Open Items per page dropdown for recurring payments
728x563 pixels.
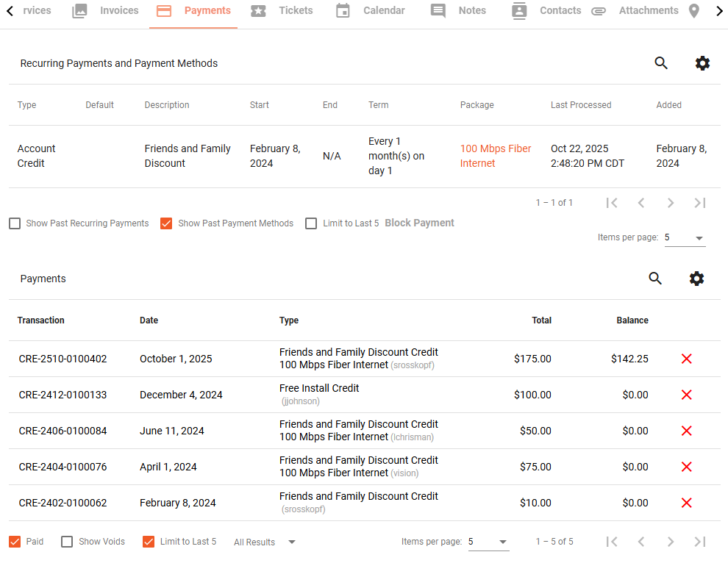click(685, 237)
